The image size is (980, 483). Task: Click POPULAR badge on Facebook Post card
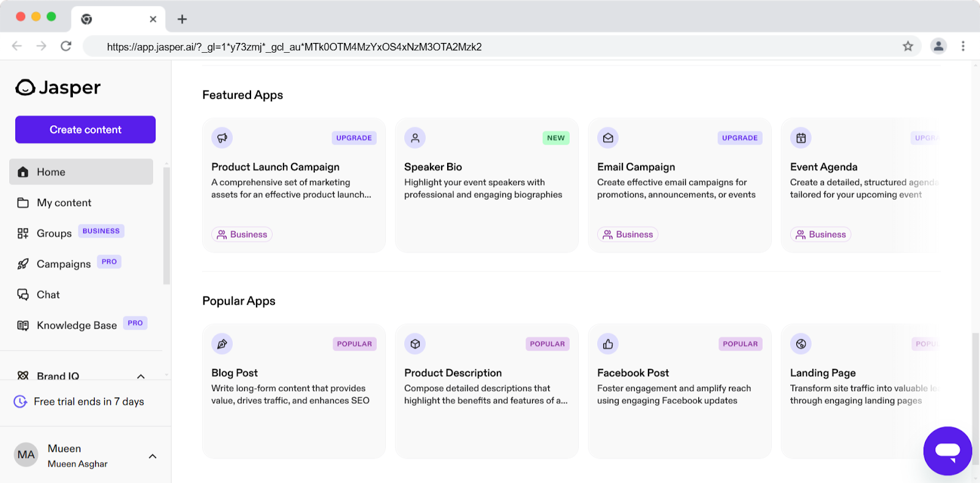[x=741, y=344]
